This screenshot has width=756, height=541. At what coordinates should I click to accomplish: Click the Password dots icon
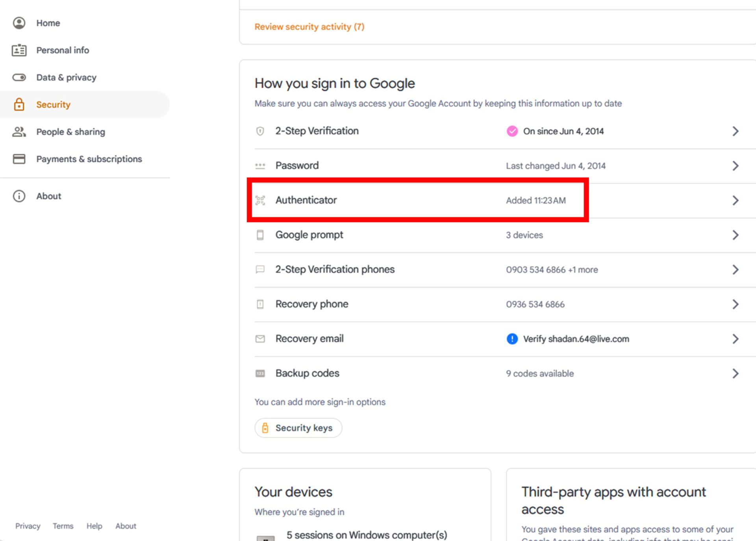pos(260,166)
